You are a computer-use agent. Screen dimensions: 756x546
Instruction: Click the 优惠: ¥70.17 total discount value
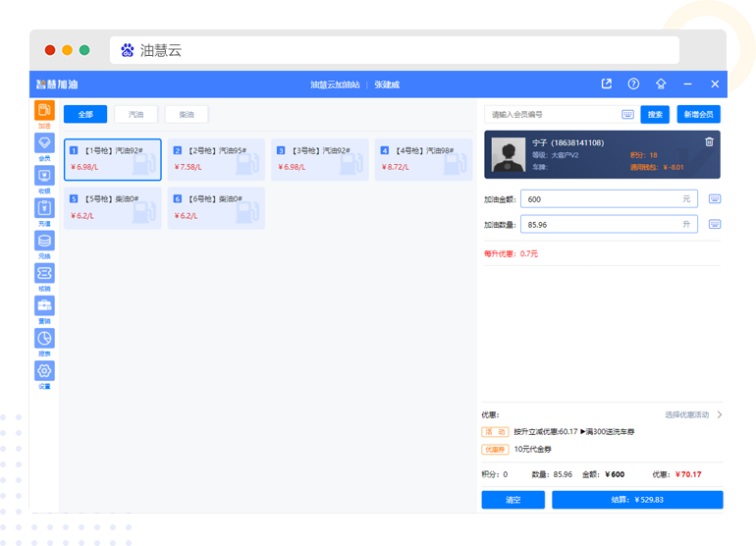(676, 474)
